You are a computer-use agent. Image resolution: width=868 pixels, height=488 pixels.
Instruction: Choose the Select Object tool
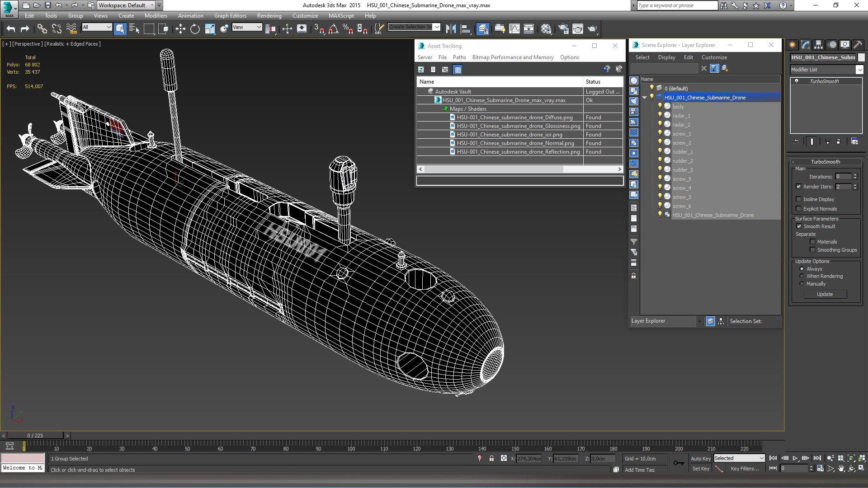coord(120,29)
